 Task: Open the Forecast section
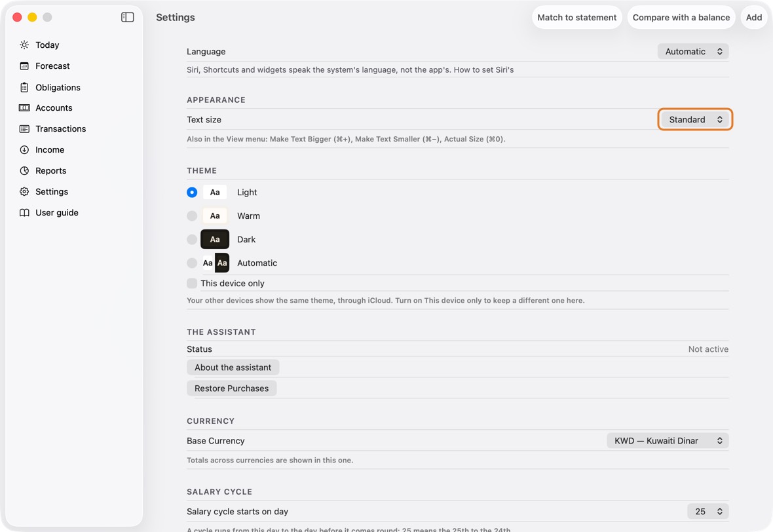point(52,66)
